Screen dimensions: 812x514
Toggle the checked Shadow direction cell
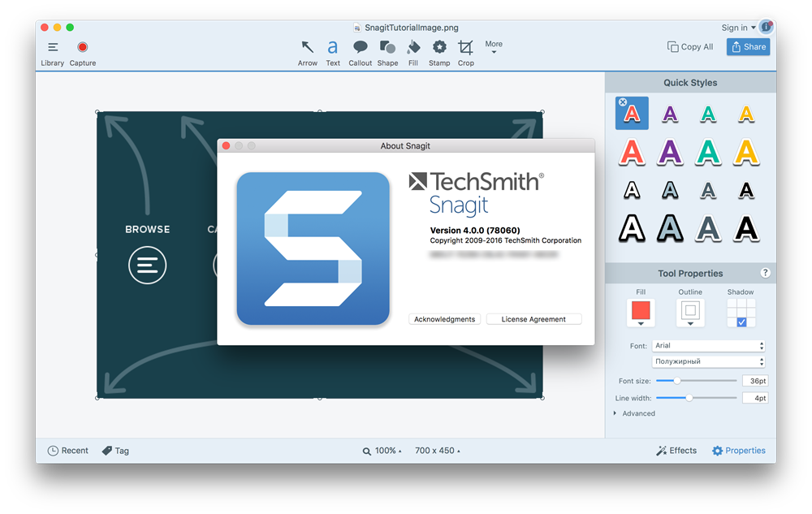741,322
